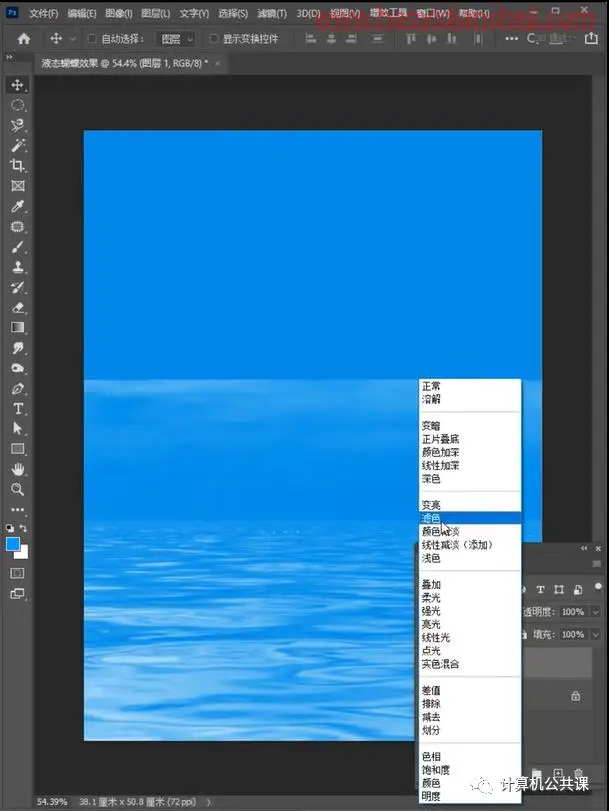The image size is (609, 811).
Task: Select the Lasso tool
Action: tap(18, 125)
